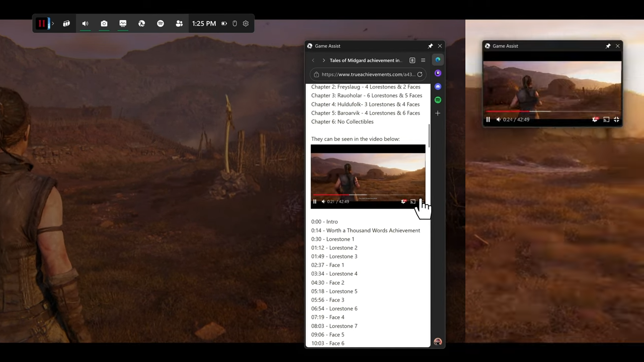Pin the right-side Game Assist video window
This screenshot has width=644, height=362.
pos(608,46)
